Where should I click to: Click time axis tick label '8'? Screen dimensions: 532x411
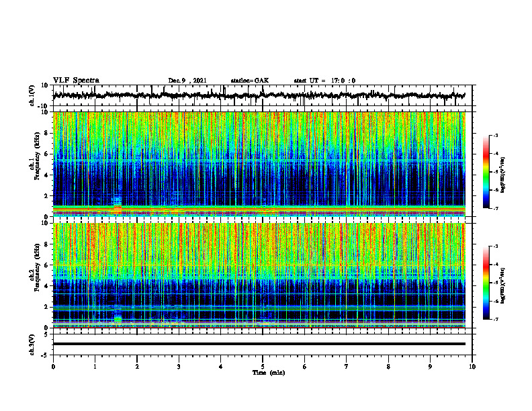(388, 367)
